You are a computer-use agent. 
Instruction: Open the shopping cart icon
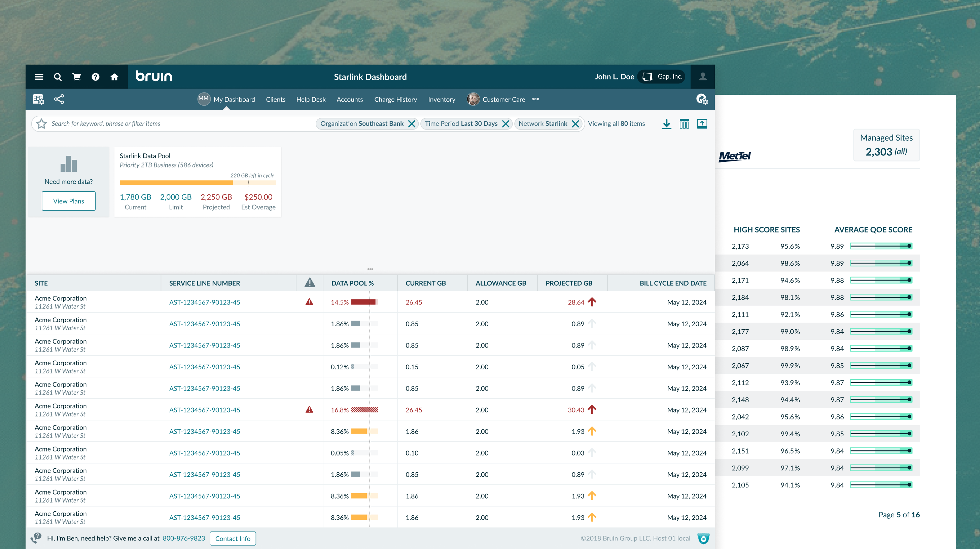76,77
